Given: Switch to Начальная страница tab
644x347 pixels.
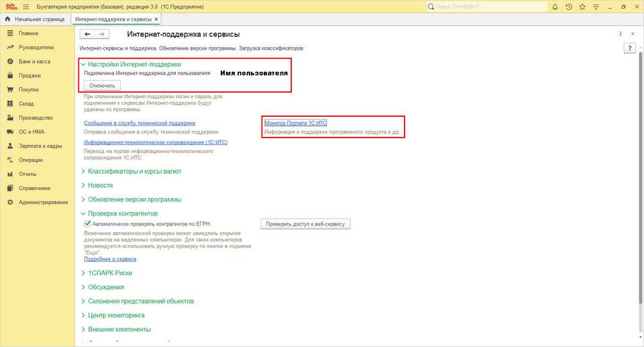Looking at the screenshot, I should 36,19.
